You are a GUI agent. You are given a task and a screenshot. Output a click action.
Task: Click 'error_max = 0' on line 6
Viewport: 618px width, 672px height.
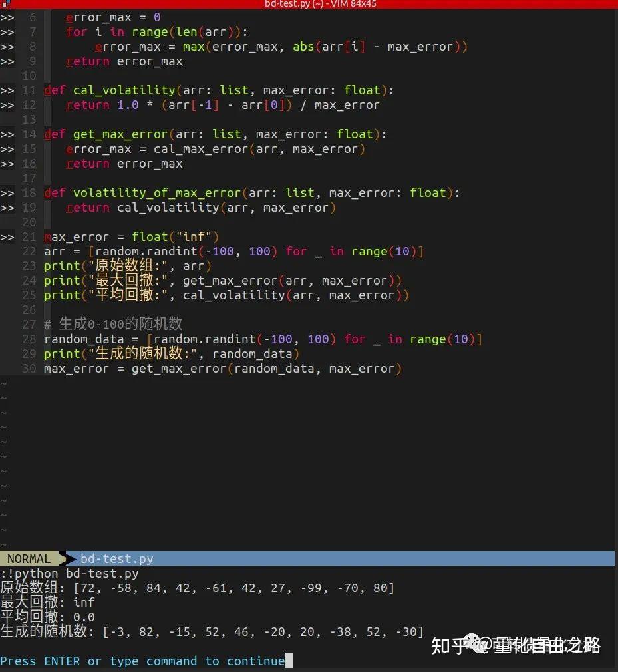(113, 17)
